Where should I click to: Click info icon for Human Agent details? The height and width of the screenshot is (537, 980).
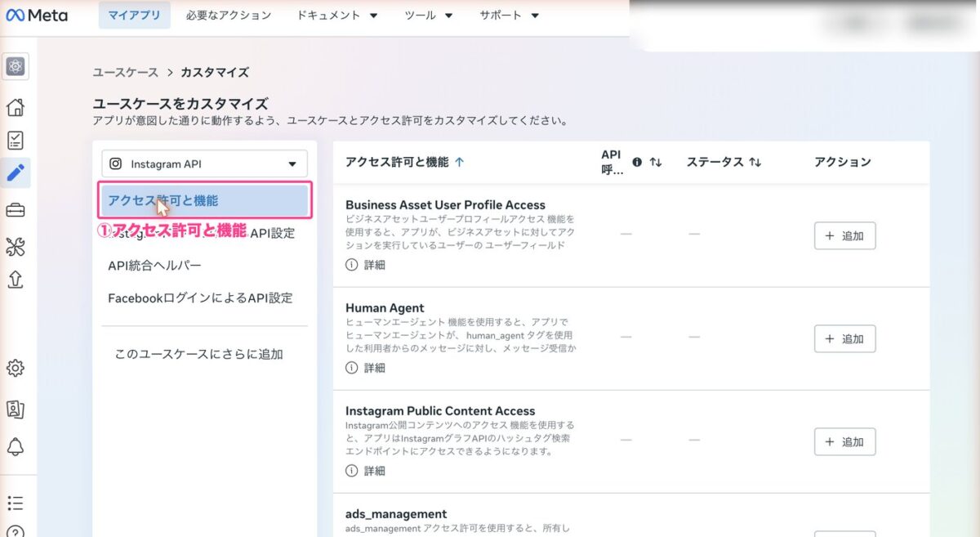pos(352,368)
